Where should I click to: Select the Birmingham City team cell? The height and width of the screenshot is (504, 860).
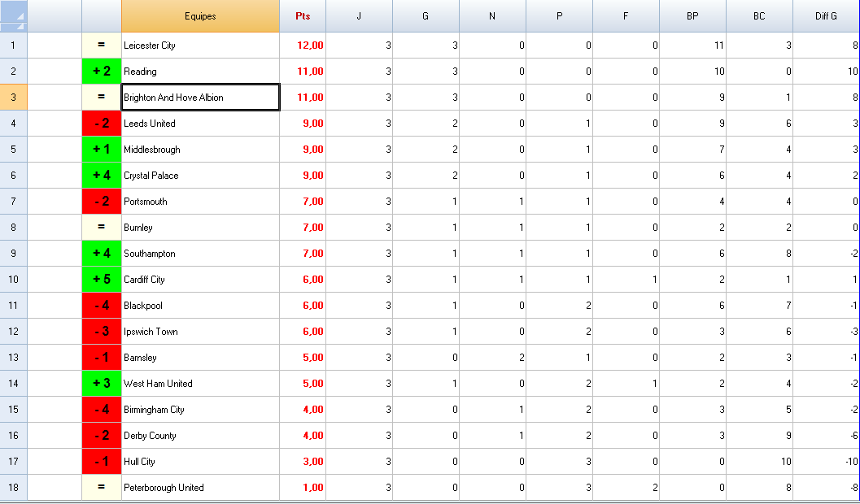pos(200,410)
